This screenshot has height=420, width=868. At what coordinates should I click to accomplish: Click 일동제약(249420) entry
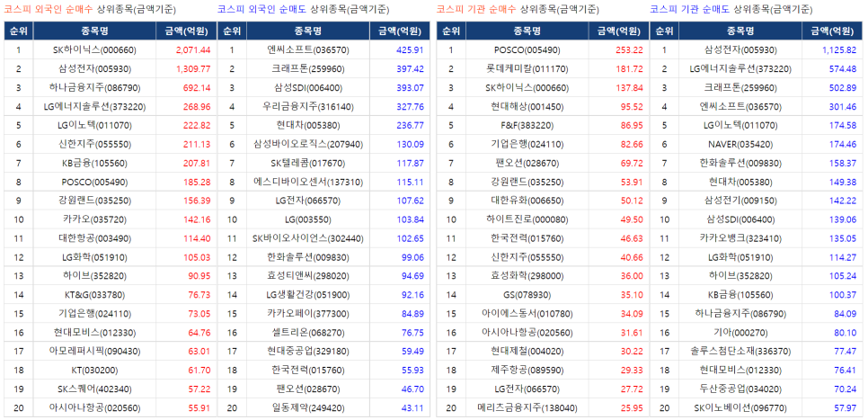[x=308, y=407]
